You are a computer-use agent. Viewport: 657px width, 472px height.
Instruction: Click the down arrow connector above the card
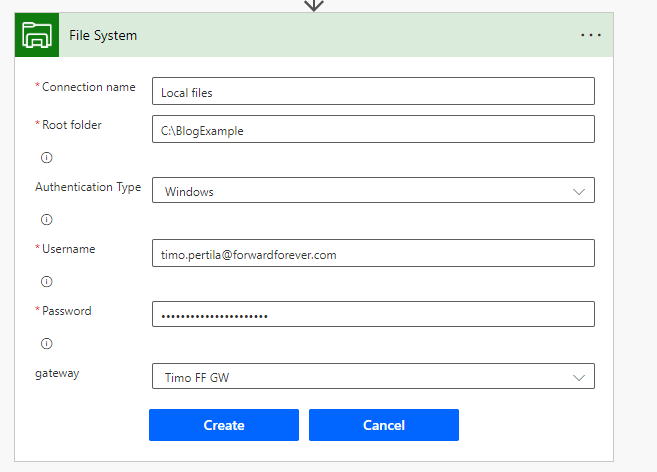[314, 5]
